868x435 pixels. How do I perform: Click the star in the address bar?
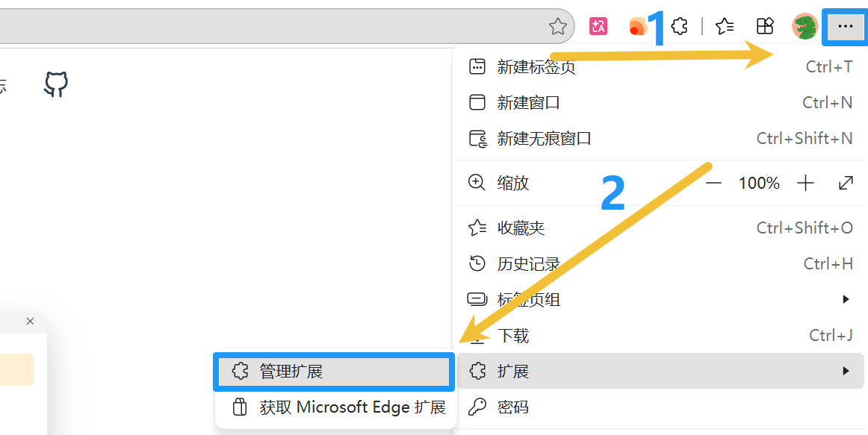tap(557, 25)
